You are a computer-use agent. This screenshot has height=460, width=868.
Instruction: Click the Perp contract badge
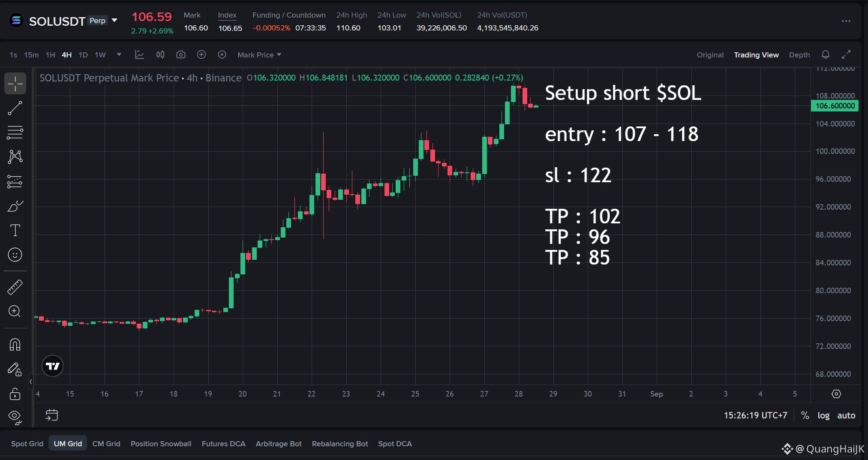click(97, 21)
